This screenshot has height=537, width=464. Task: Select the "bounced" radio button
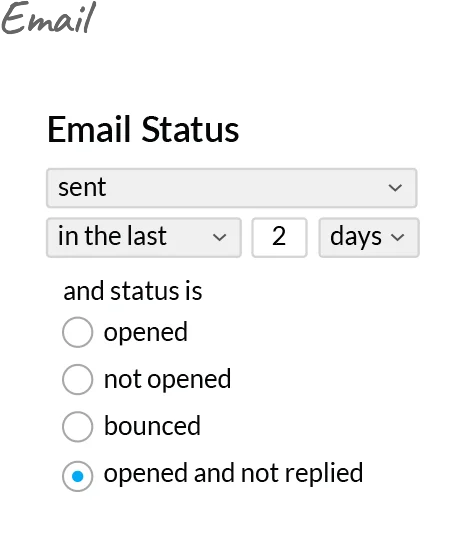[77, 426]
